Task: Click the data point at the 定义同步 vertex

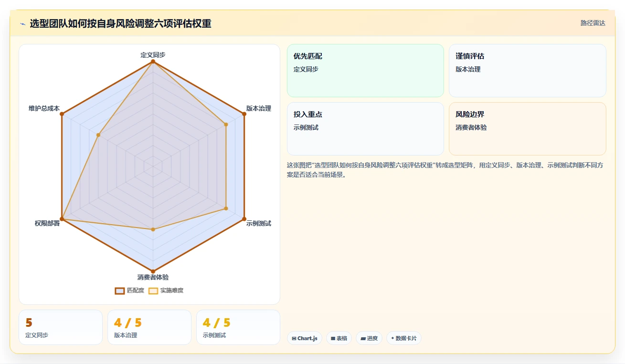Action: (153, 62)
